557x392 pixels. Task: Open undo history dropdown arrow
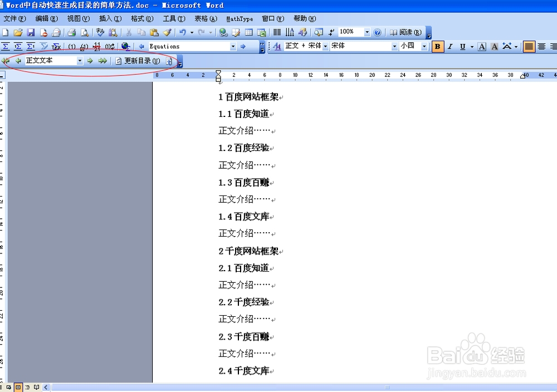click(x=192, y=33)
